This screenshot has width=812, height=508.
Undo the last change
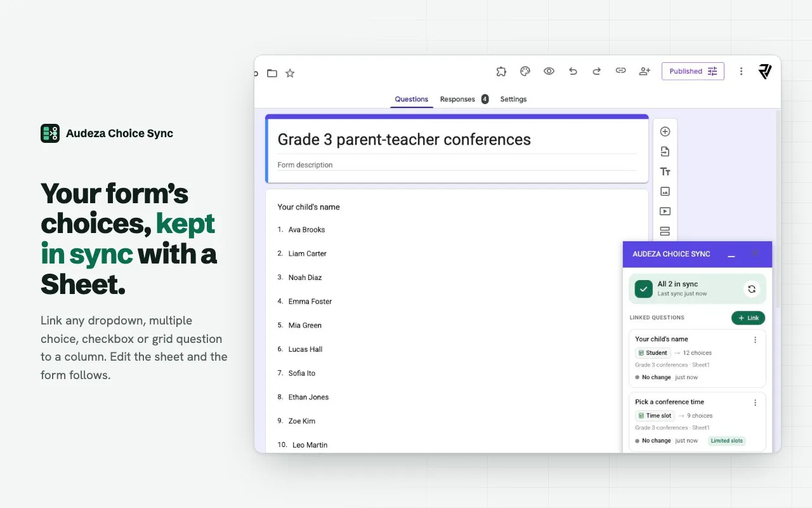pyautogui.click(x=573, y=72)
